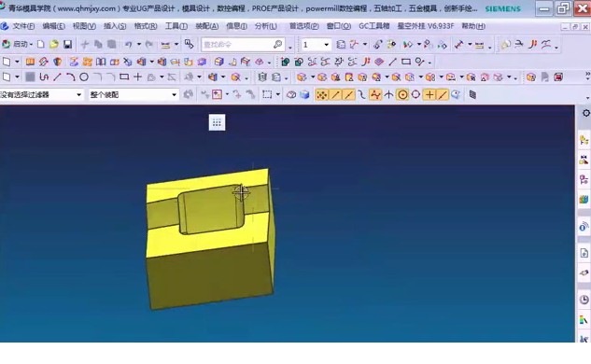Screen dimensions: 591x364
Task: Open the View 视图(V) menu
Action: [84, 26]
